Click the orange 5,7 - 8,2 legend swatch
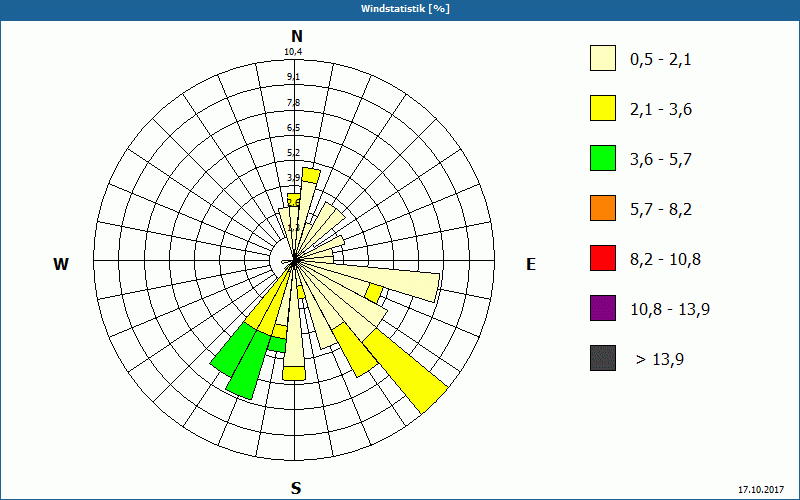The width and height of the screenshot is (800, 500). (603, 208)
